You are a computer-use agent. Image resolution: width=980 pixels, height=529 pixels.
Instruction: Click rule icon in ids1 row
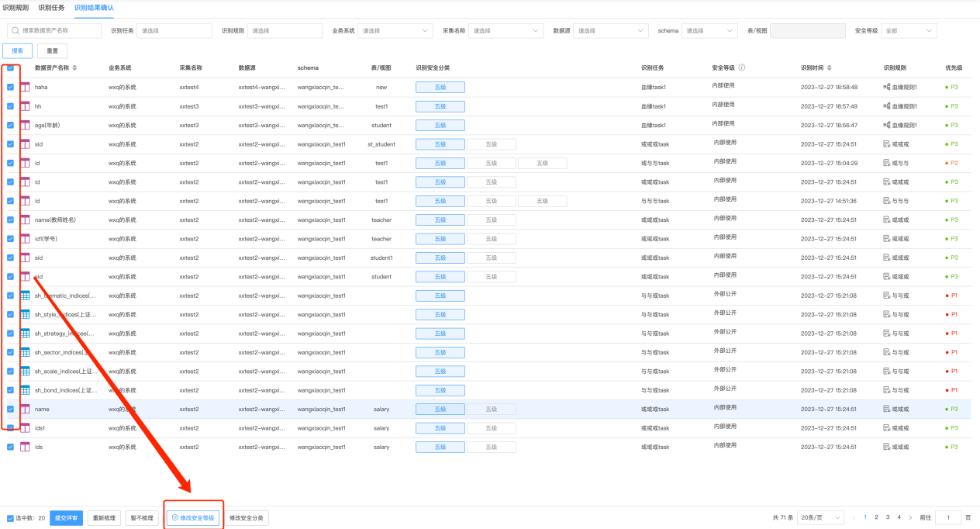887,428
